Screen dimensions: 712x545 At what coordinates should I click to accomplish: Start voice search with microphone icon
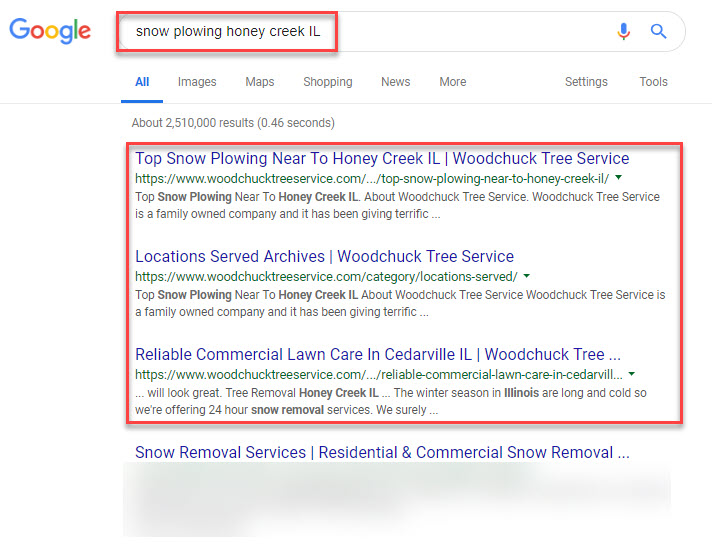point(623,31)
